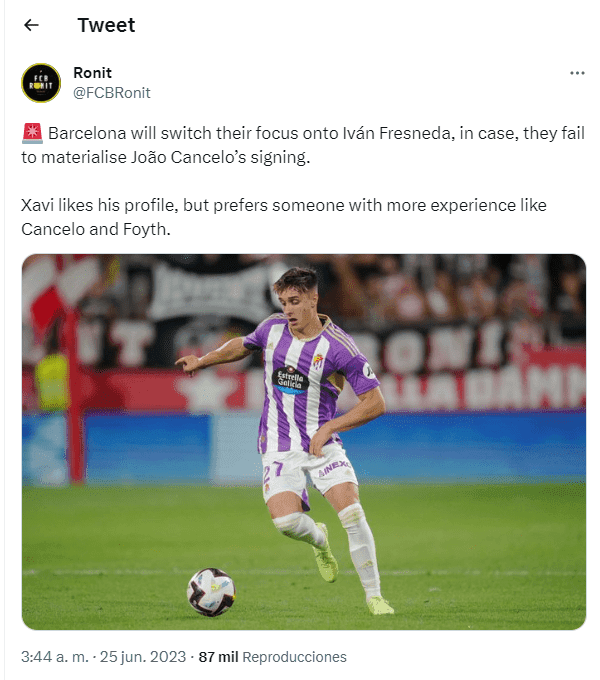Open the Iván Fresneda photo
The width and height of the screenshot is (600, 680).
[x=304, y=441]
